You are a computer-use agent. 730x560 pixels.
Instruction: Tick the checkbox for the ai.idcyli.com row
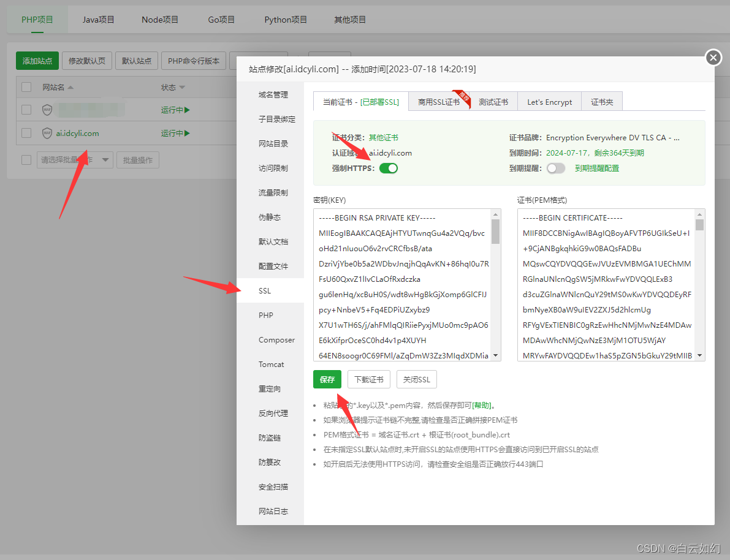click(26, 133)
